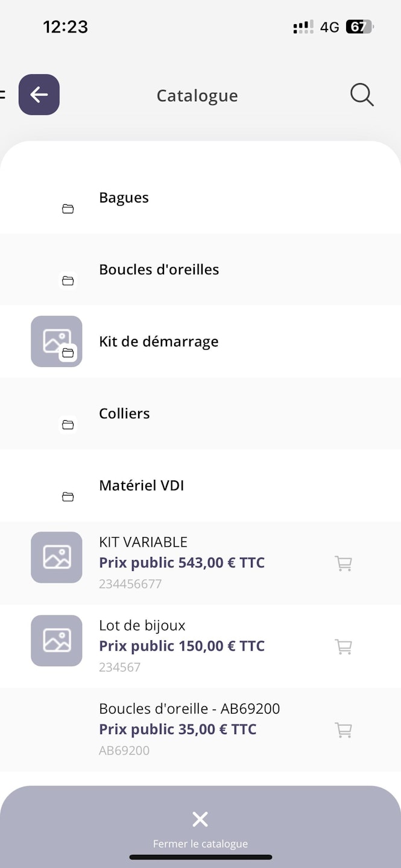This screenshot has height=868, width=401.
Task: Tap the Matériel VDI folder icon
Action: [x=68, y=497]
